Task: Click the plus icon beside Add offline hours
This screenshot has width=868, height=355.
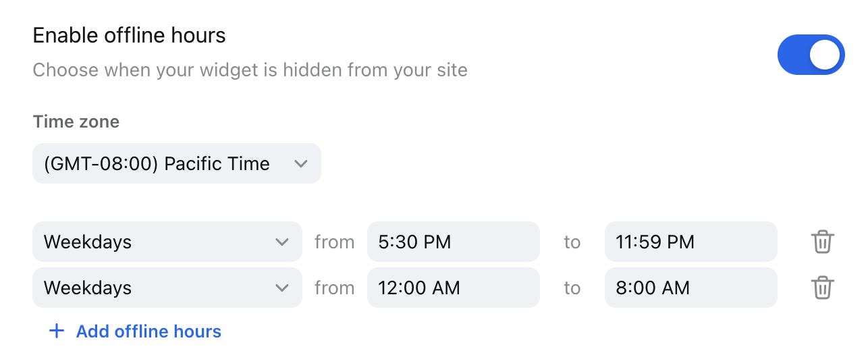Action: click(57, 331)
